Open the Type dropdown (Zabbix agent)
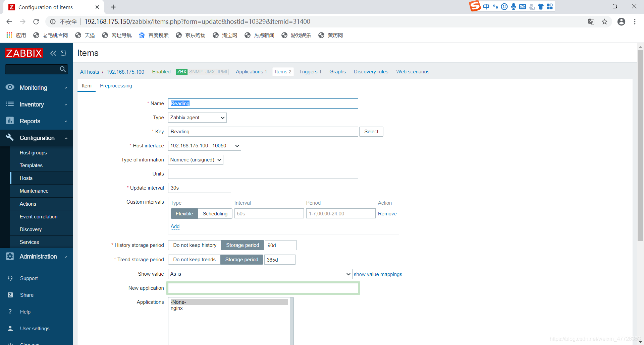 [x=197, y=118]
